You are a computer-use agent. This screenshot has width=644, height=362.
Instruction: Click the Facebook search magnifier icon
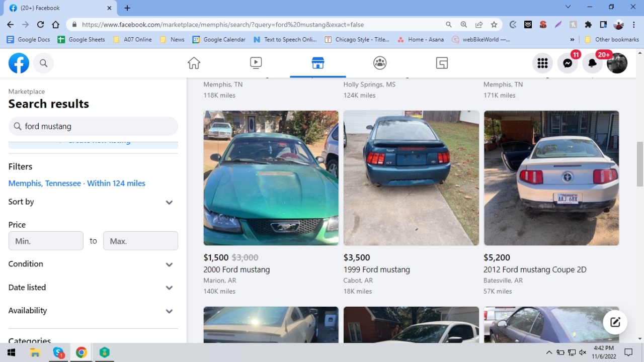pyautogui.click(x=44, y=63)
